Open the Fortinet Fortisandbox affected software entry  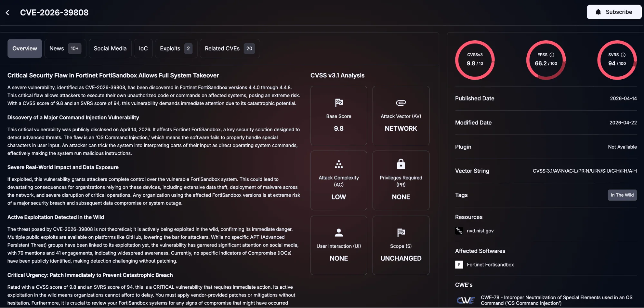point(490,265)
